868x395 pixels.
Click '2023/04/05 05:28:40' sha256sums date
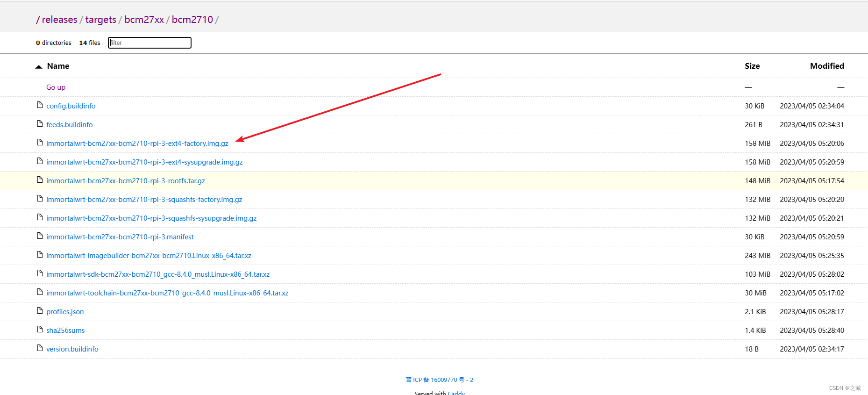point(811,330)
